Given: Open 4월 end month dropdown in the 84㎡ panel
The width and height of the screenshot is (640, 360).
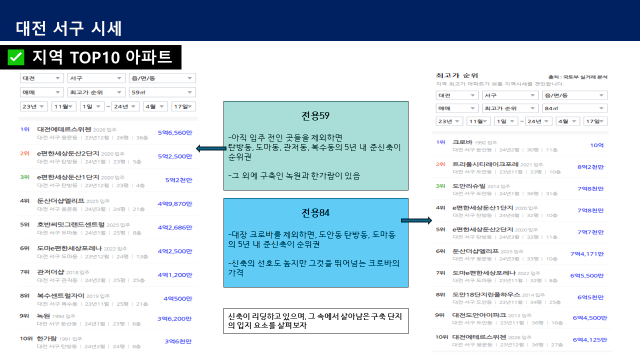Looking at the screenshot, I should point(567,121).
